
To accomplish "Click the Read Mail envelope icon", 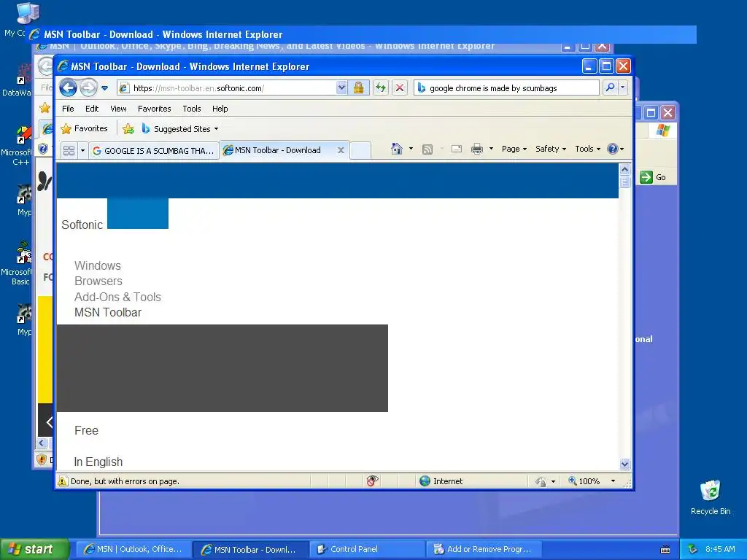I will tap(457, 149).
